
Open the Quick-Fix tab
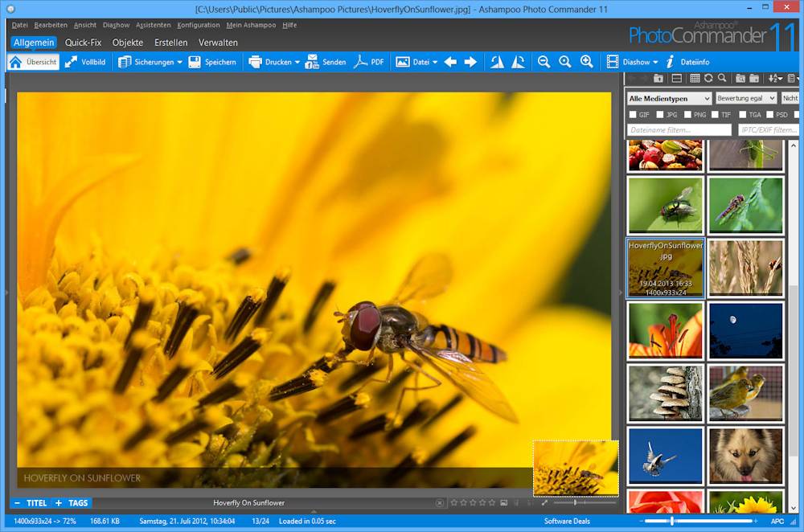[x=83, y=43]
